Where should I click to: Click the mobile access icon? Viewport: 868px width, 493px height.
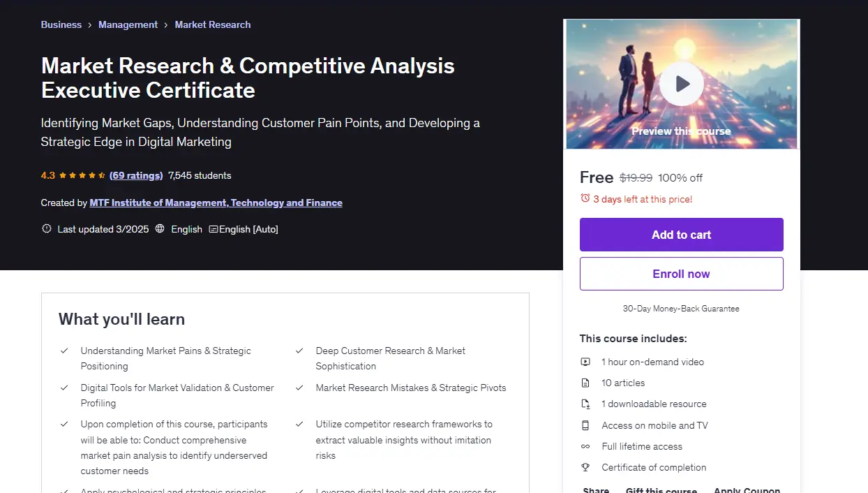pos(585,425)
